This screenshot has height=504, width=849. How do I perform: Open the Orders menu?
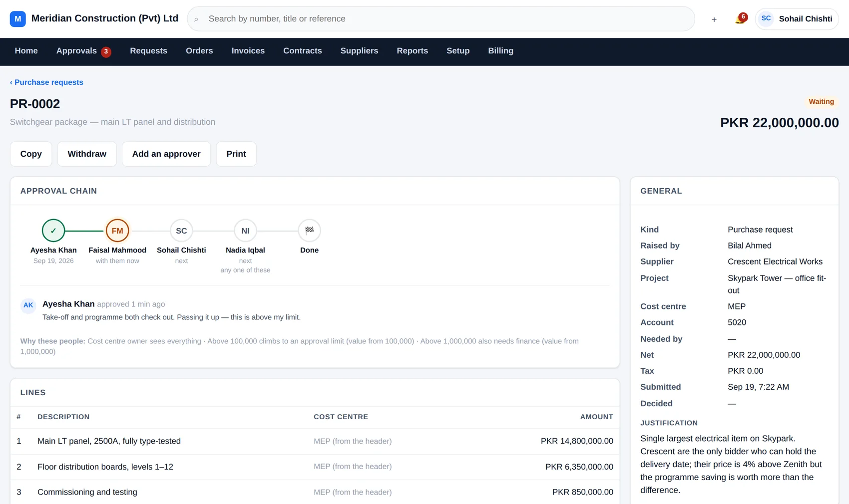pyautogui.click(x=199, y=51)
